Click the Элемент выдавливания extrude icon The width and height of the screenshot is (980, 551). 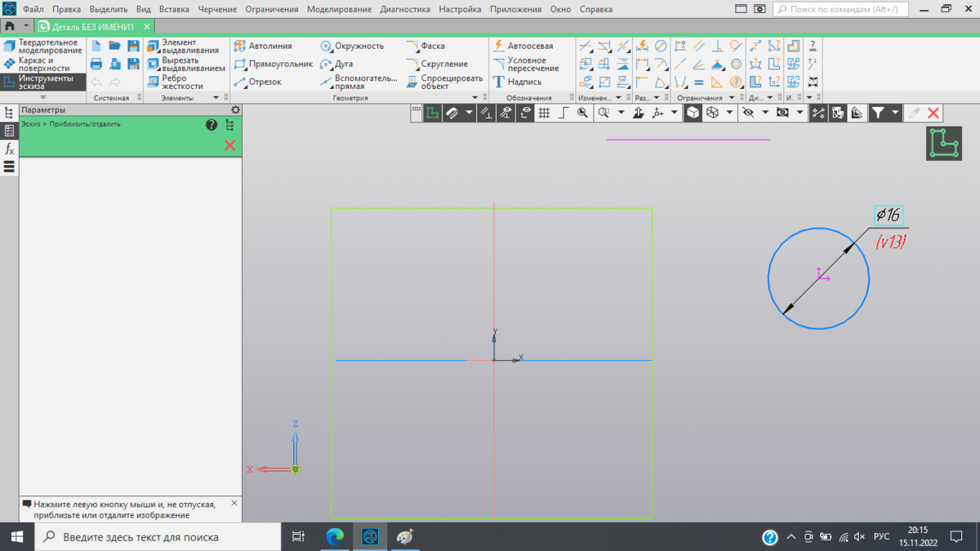[153, 47]
